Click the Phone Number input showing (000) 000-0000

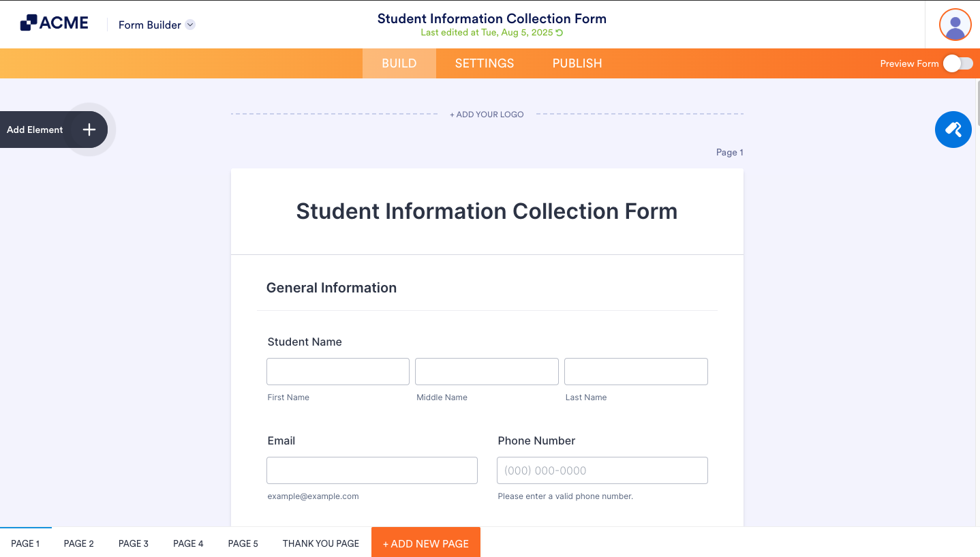click(x=602, y=470)
